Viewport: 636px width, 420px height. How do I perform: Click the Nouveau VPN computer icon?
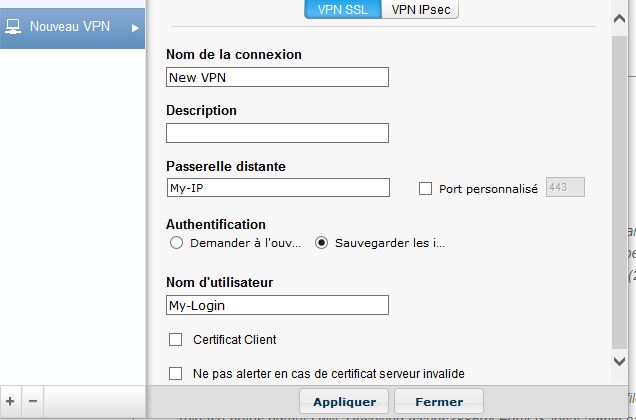(x=14, y=27)
